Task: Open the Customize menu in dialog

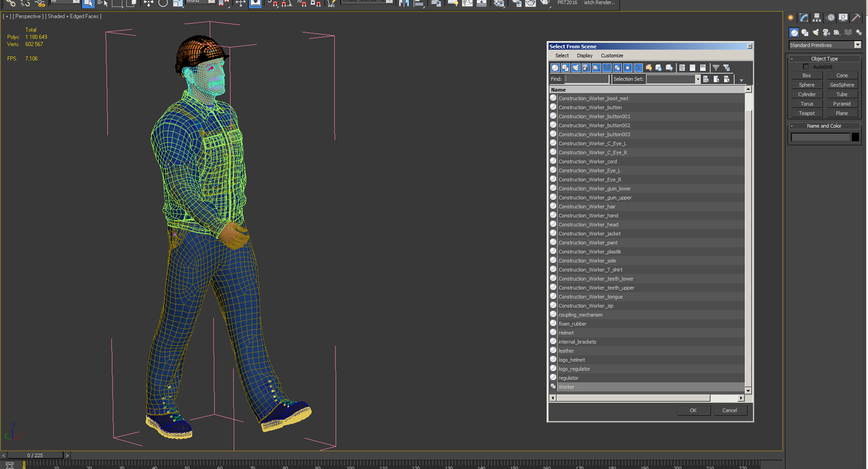Action: pyautogui.click(x=612, y=56)
